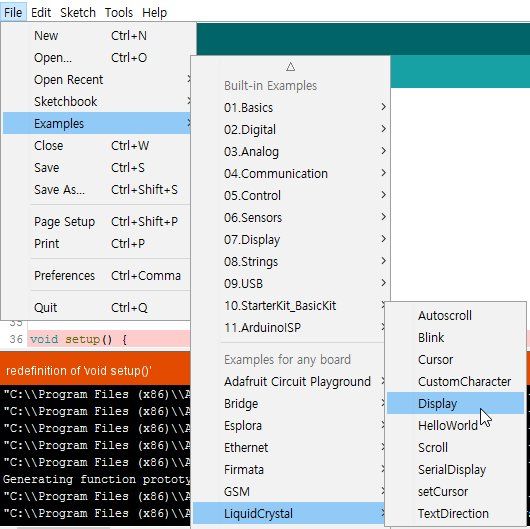The image size is (530, 529).
Task: Open Firmata library examples
Action: tap(289, 469)
